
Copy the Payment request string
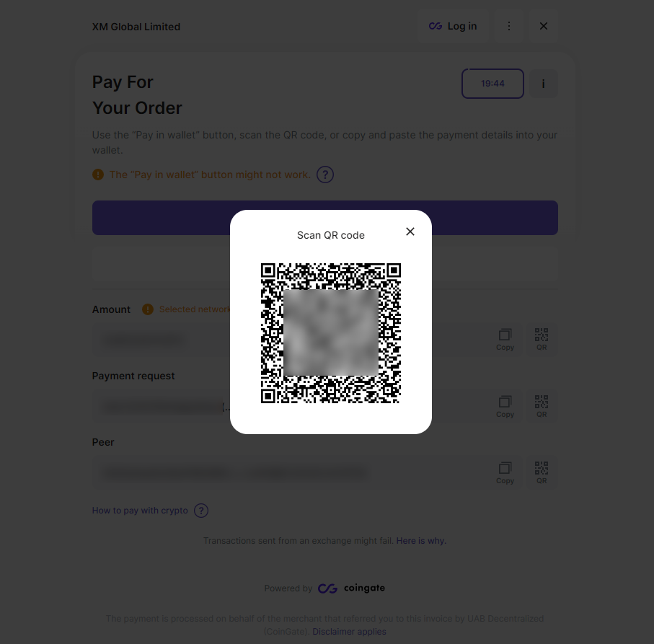click(505, 406)
